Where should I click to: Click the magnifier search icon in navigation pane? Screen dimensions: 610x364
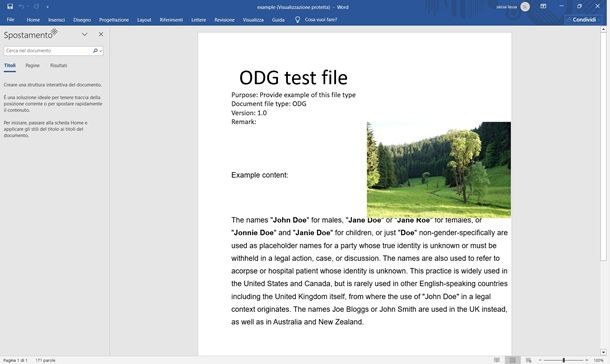95,51
